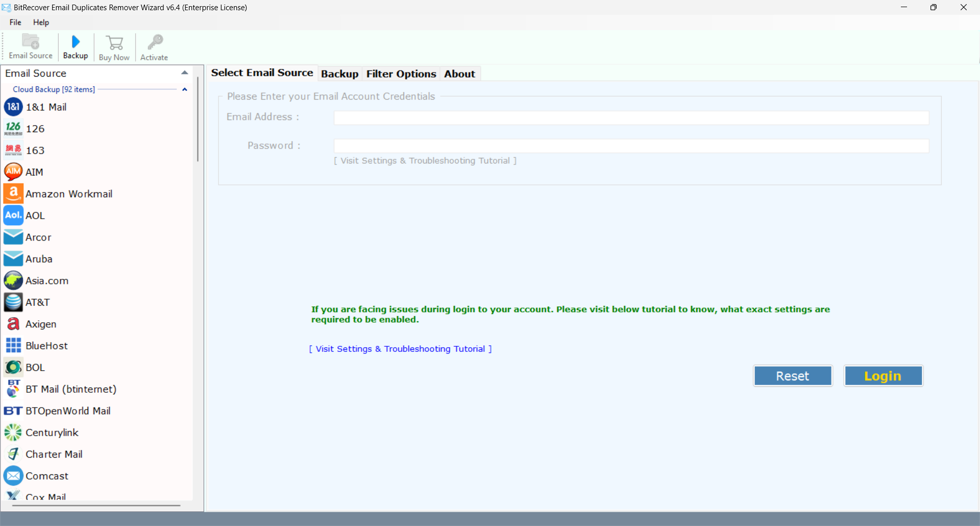
Task: Select the BTOpenWorld Mail entry
Action: coord(68,411)
